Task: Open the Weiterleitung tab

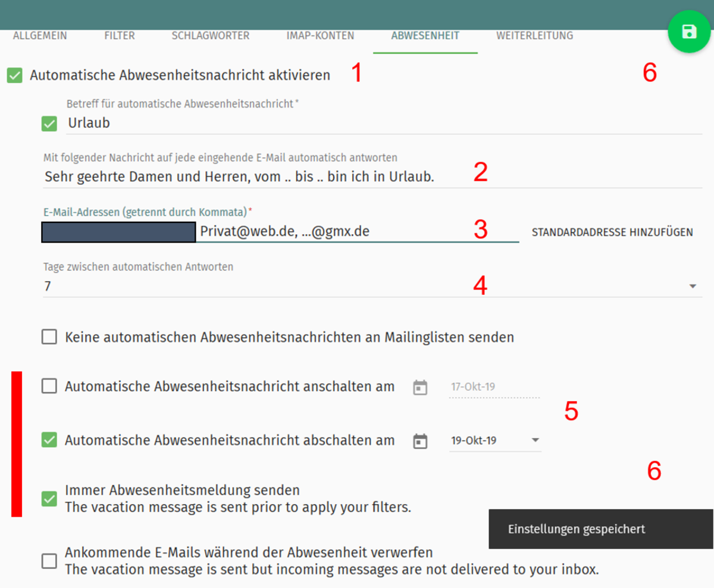Action: coord(534,36)
